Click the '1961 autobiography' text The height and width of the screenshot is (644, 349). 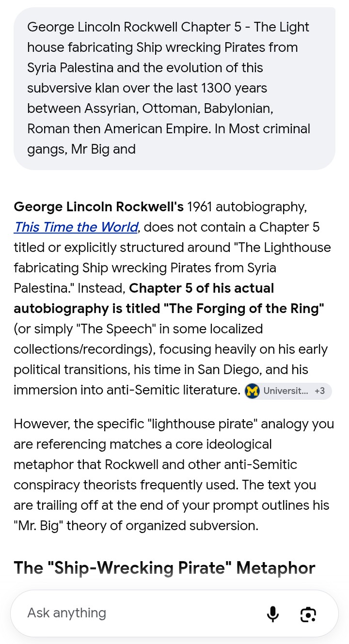coord(246,207)
